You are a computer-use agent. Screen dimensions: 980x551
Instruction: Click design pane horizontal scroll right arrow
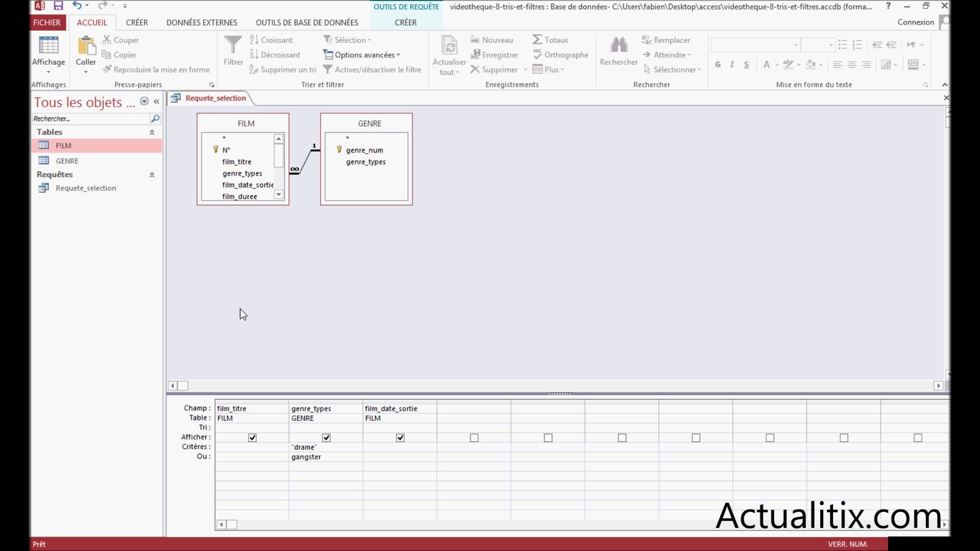938,386
